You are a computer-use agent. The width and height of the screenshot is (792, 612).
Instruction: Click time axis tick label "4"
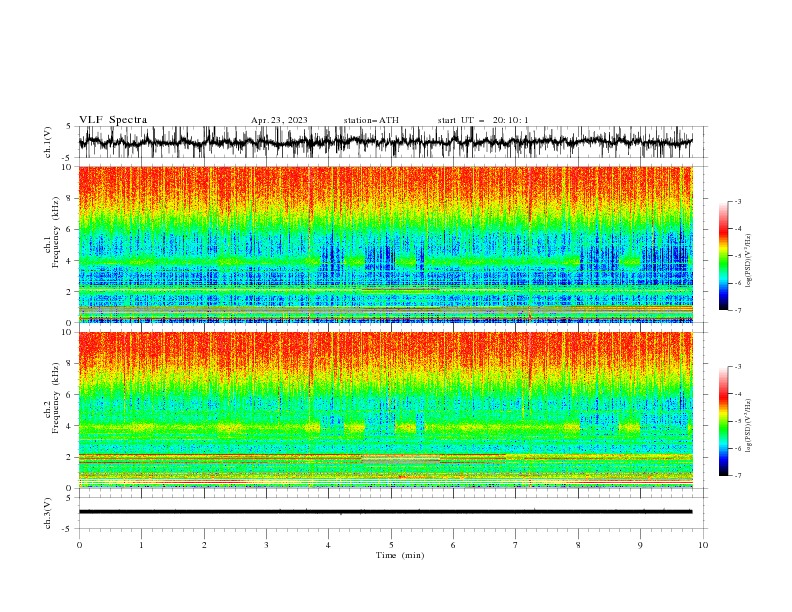(328, 545)
